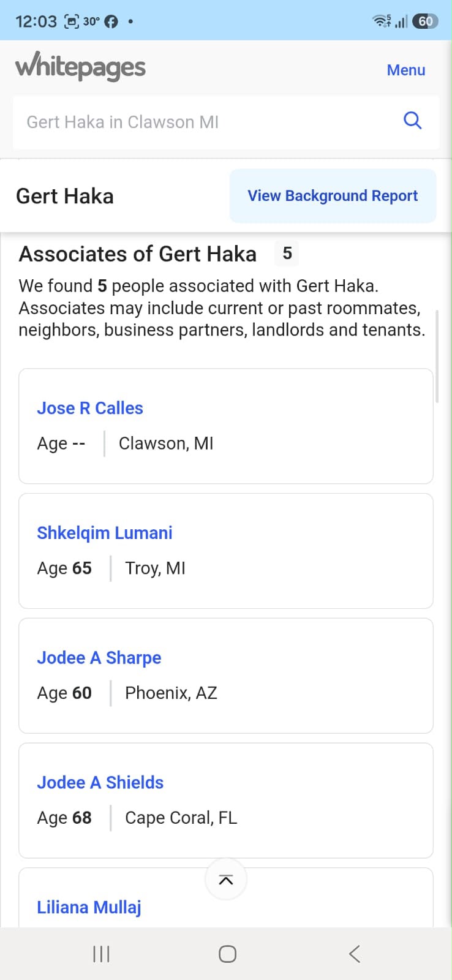Tap the magnifying glass search icon
Screen dimensions: 452x980
[x=412, y=121]
